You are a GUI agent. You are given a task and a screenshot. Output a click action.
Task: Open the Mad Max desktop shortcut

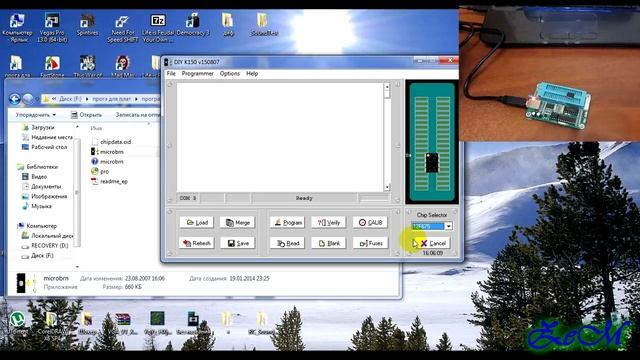pyautogui.click(x=122, y=66)
